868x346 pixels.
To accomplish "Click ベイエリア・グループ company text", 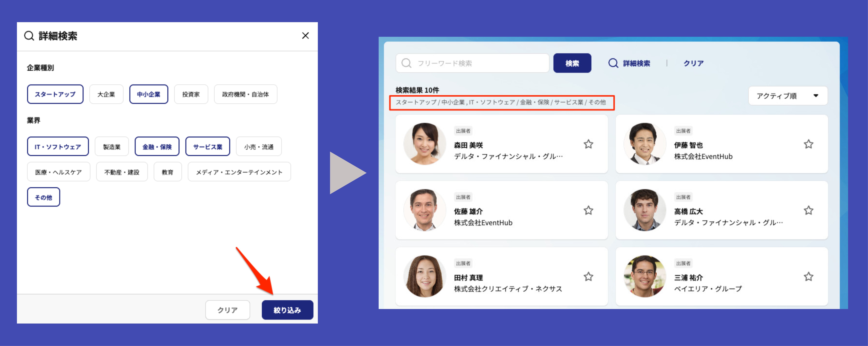I will [x=708, y=289].
